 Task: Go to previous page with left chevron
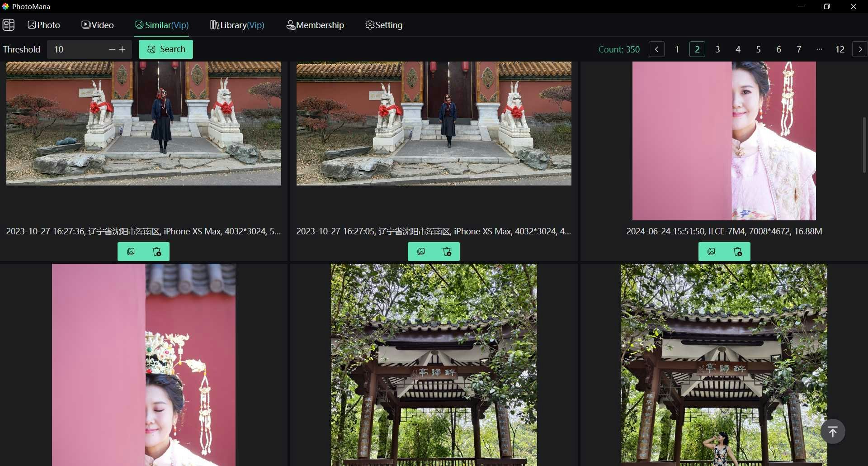pyautogui.click(x=656, y=49)
